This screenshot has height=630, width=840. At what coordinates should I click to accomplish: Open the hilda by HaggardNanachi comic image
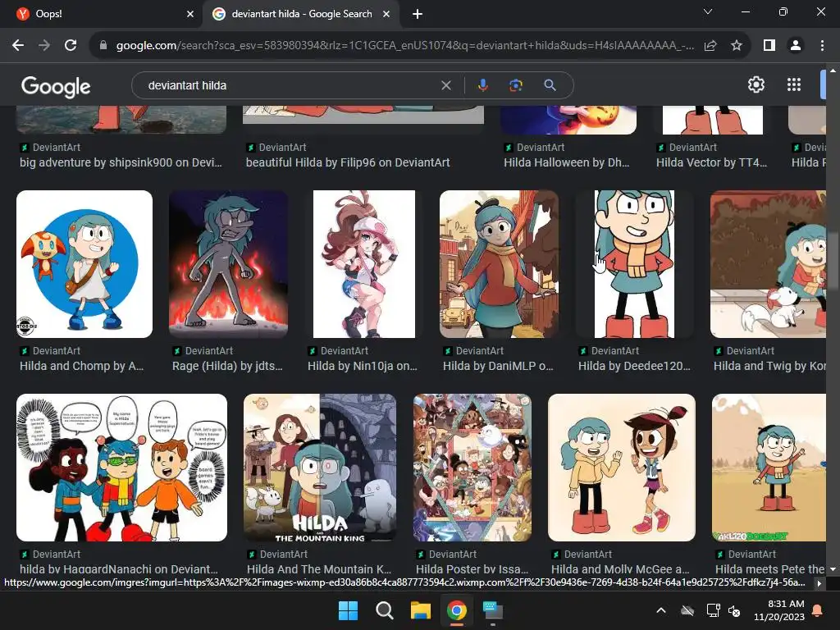click(x=121, y=468)
